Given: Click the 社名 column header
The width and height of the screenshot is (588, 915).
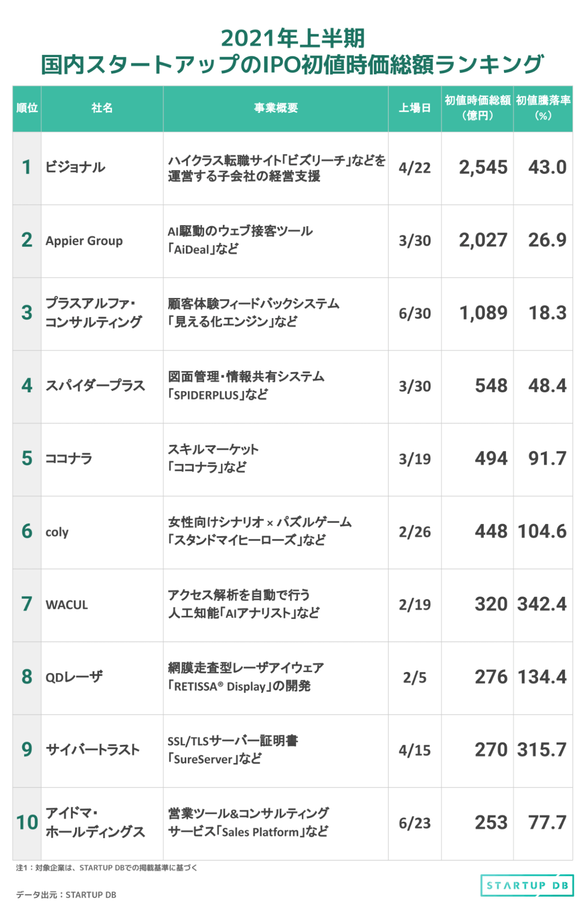Looking at the screenshot, I should tap(102, 108).
